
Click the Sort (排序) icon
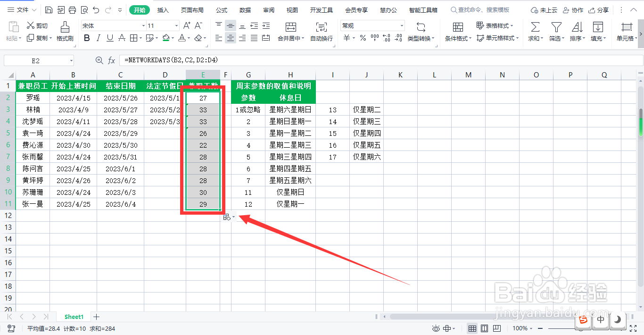click(x=578, y=27)
